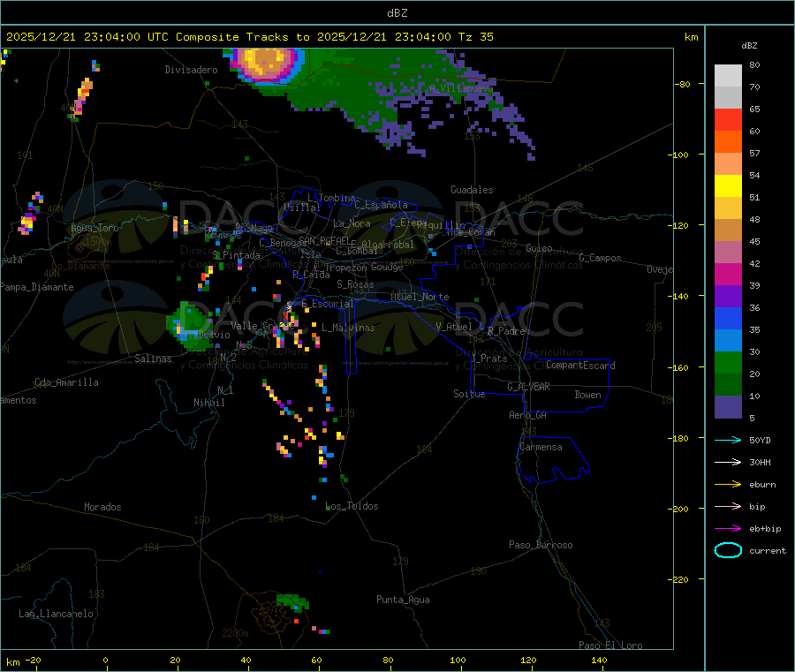Click the cyan 'current' ellipse symbol
795x672 pixels.
(728, 550)
